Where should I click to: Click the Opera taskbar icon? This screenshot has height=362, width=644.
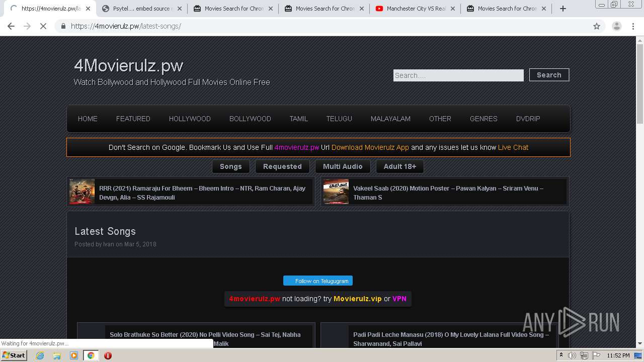[x=108, y=355]
